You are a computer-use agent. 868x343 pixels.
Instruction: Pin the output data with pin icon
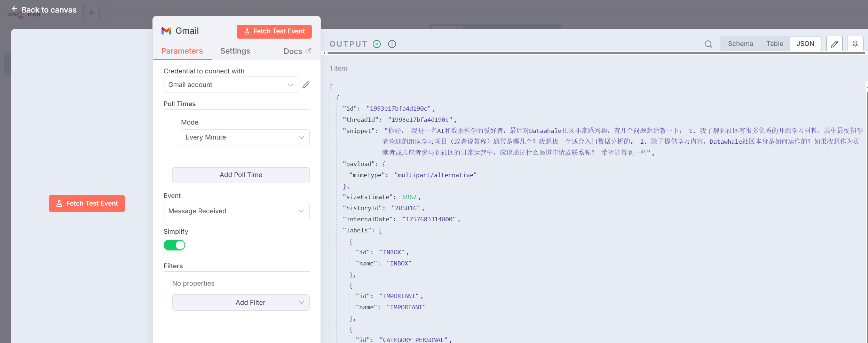click(x=855, y=44)
